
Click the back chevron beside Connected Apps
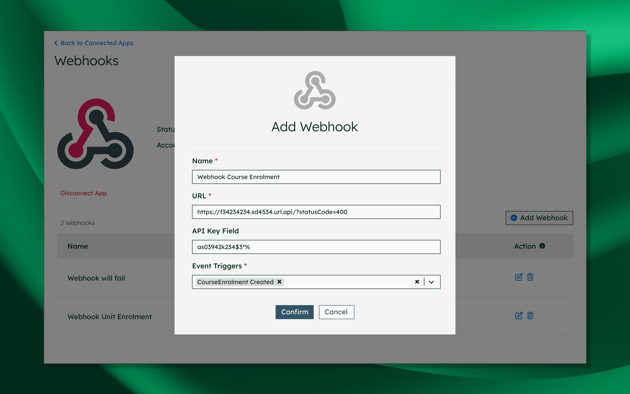point(56,43)
